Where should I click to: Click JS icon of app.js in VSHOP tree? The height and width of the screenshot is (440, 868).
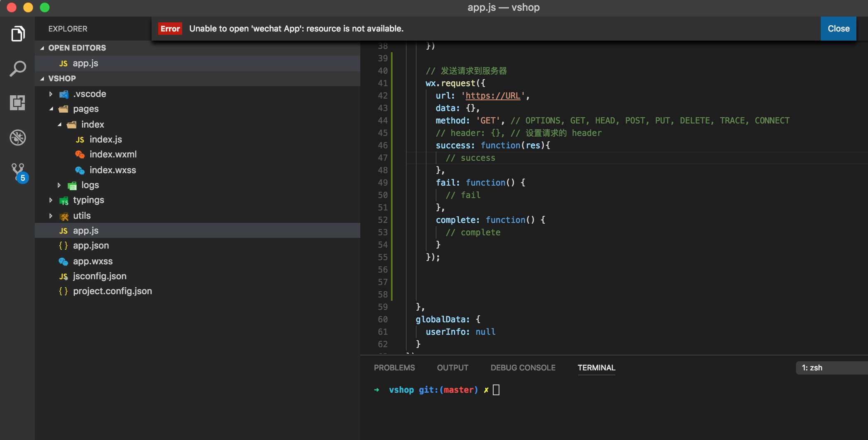pos(63,231)
